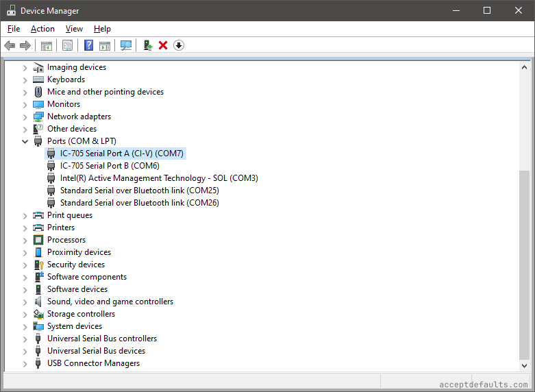Click the Back arrow toolbar icon
The height and width of the screenshot is (392, 535).
(x=10, y=45)
